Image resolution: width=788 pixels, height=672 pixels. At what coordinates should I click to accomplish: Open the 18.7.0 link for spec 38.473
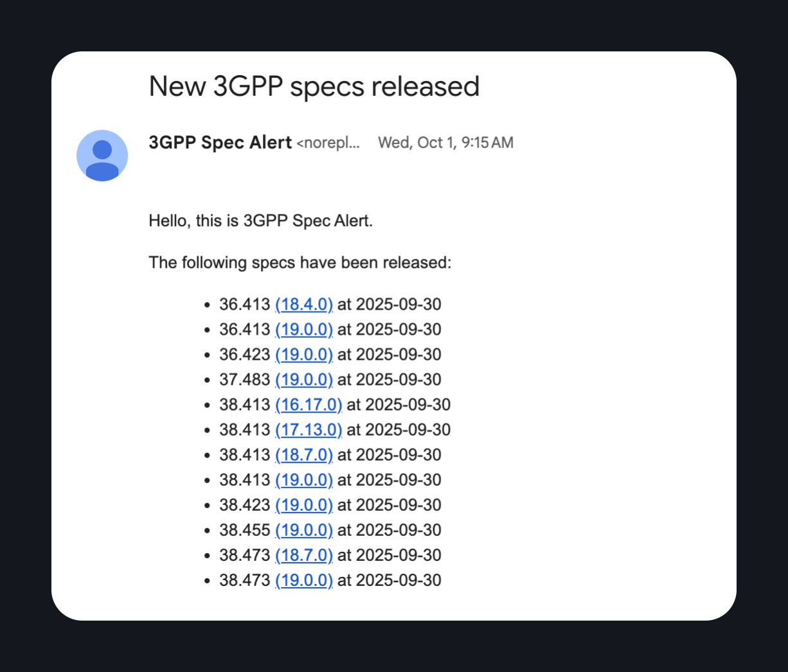(x=303, y=555)
